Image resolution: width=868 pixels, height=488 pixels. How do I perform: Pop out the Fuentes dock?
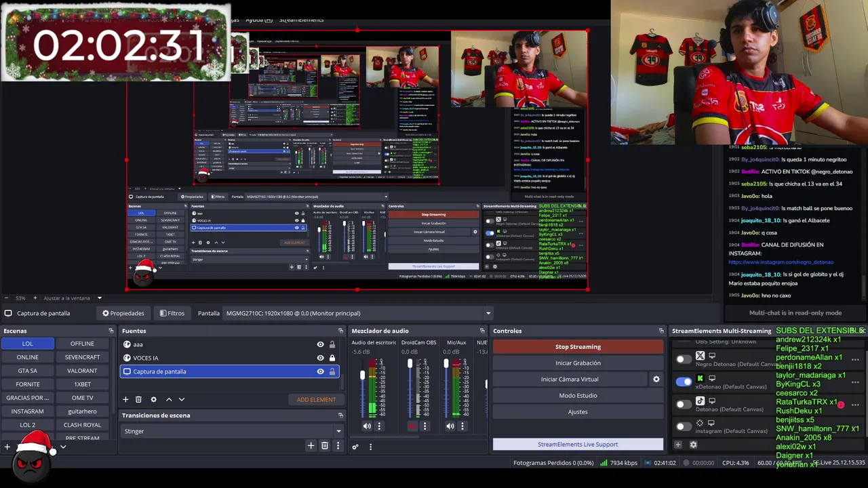[340, 331]
